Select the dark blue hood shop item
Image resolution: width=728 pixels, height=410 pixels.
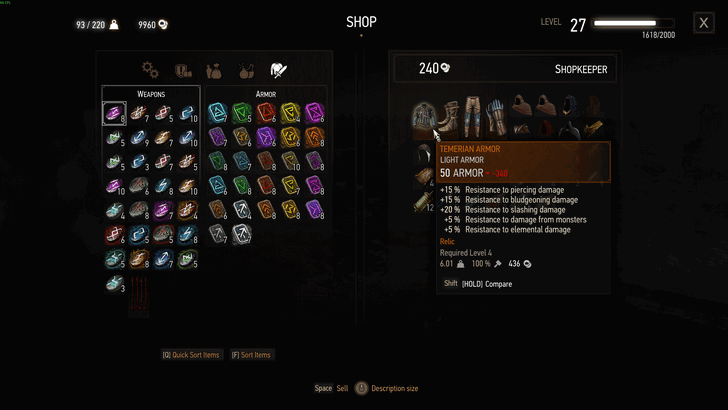[570, 106]
